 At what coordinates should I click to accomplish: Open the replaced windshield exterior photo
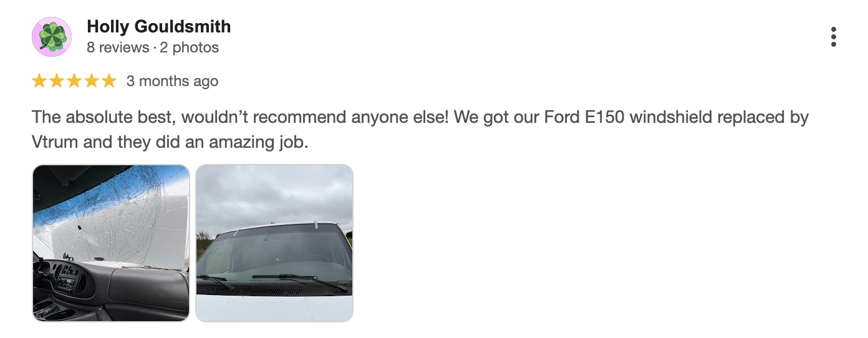pos(274,243)
